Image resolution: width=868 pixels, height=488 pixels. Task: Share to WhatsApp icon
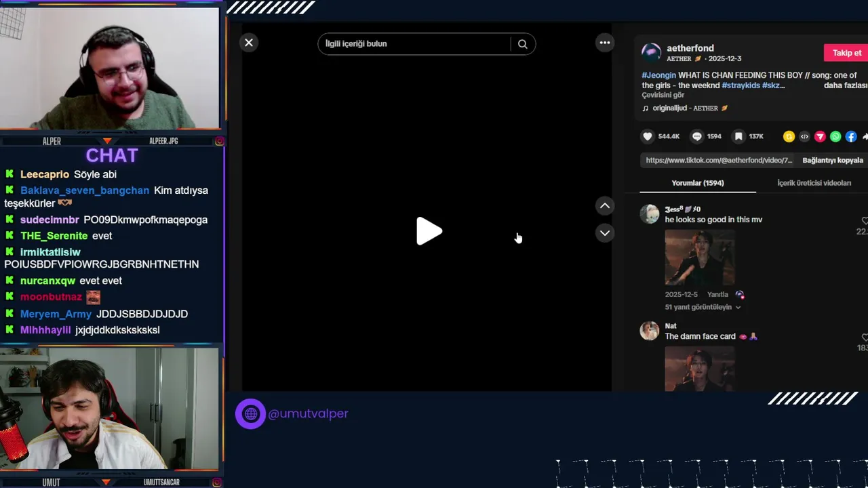(x=835, y=137)
